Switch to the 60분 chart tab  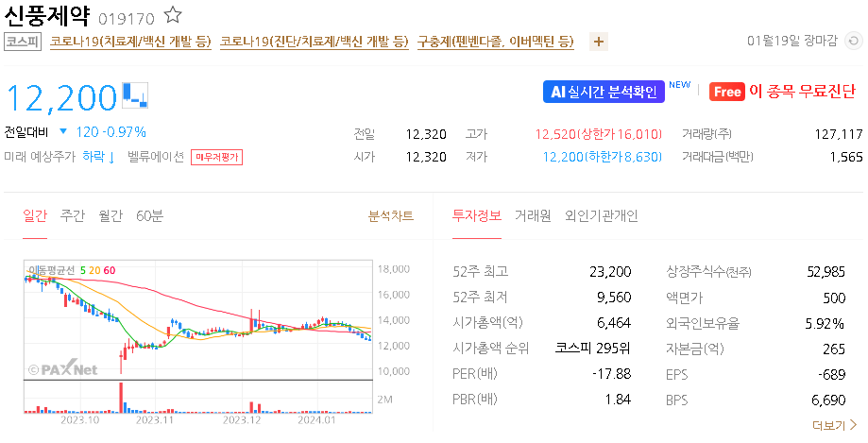[x=149, y=215]
